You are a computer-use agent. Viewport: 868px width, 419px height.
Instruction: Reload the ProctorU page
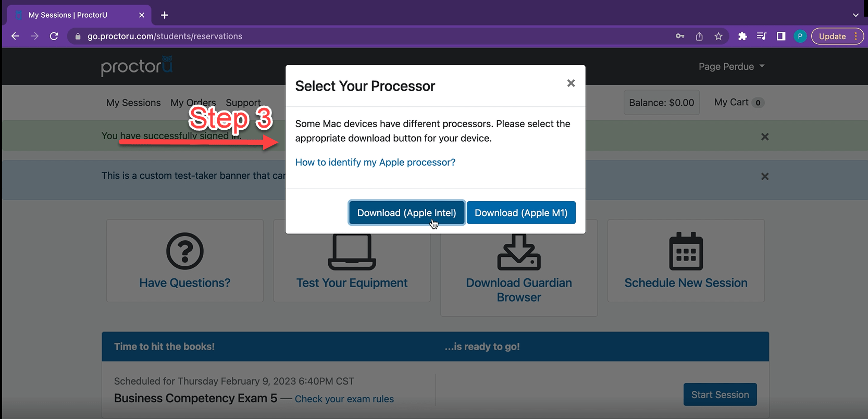tap(54, 36)
